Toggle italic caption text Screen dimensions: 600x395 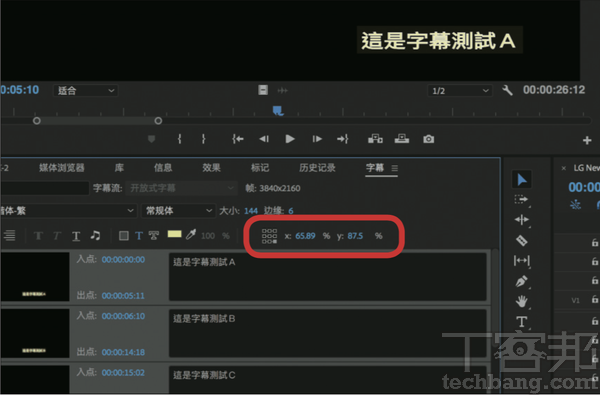point(57,236)
